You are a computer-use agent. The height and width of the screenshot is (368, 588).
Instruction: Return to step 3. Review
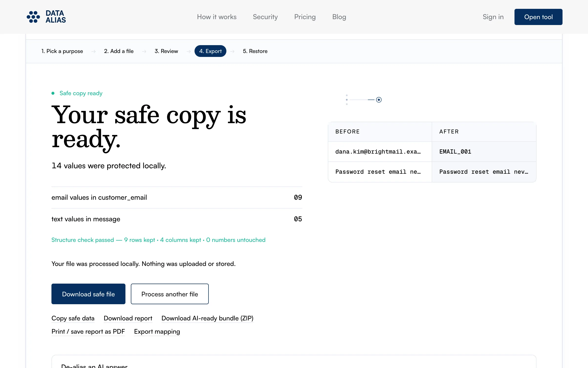click(x=166, y=51)
